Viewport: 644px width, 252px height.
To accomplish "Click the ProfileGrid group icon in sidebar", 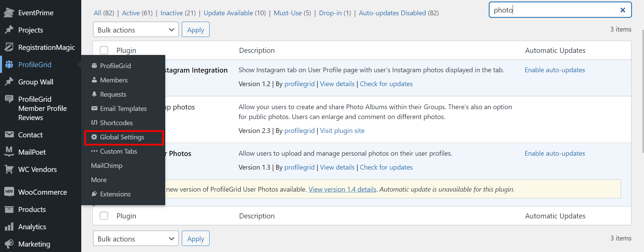I will point(9,64).
